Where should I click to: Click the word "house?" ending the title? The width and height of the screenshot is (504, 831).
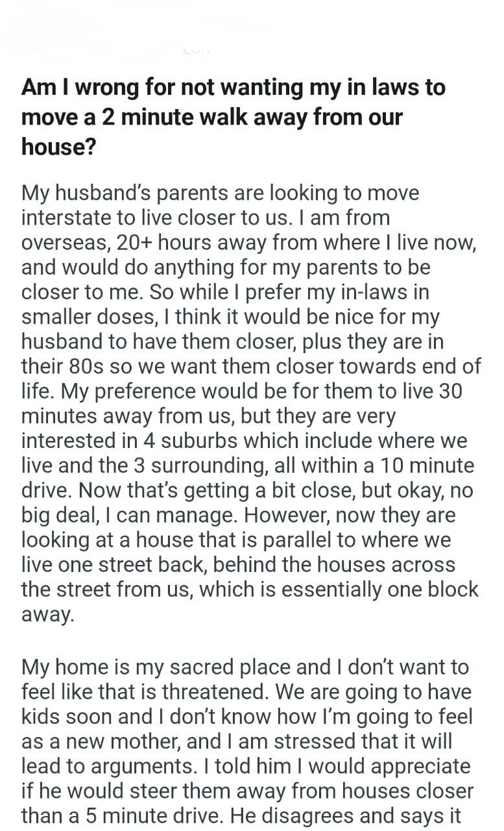[x=59, y=147]
